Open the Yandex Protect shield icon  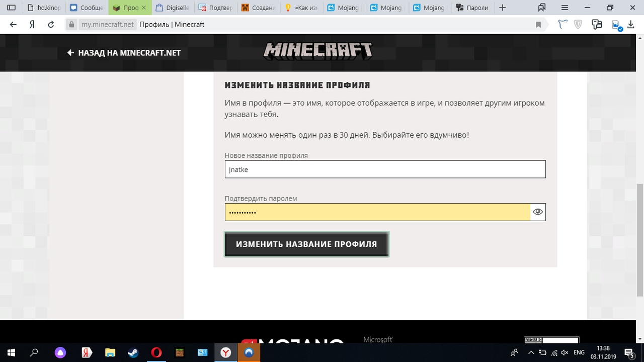578,24
